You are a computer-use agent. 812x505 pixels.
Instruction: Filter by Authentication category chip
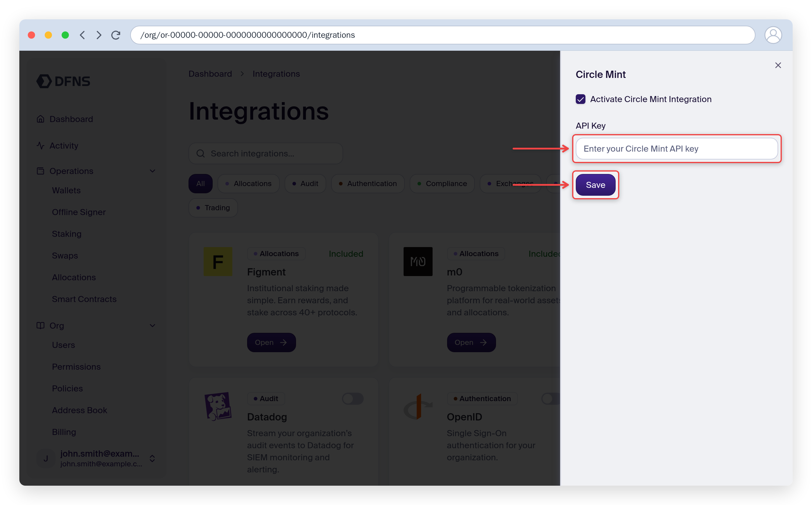coord(368,184)
